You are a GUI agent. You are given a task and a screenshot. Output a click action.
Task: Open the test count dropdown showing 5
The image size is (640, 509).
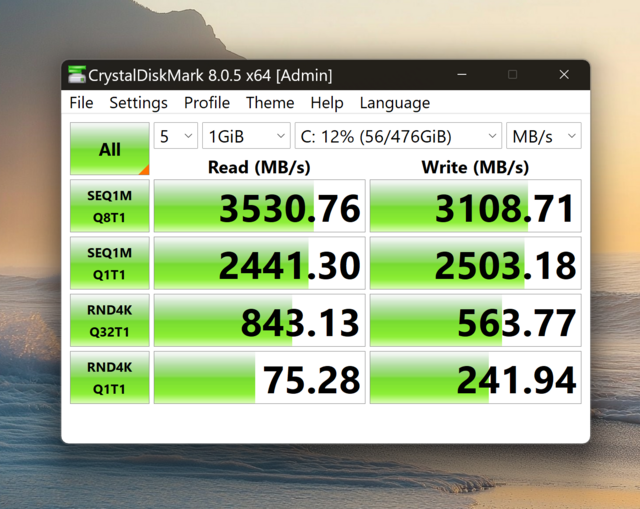pos(175,136)
